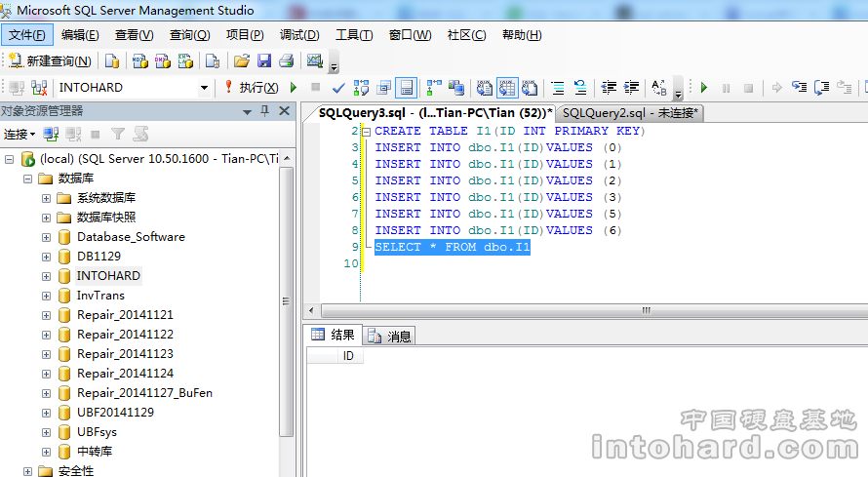Toggle Results to Grid output mode
Screen dimensions: 868x477
pos(507,87)
